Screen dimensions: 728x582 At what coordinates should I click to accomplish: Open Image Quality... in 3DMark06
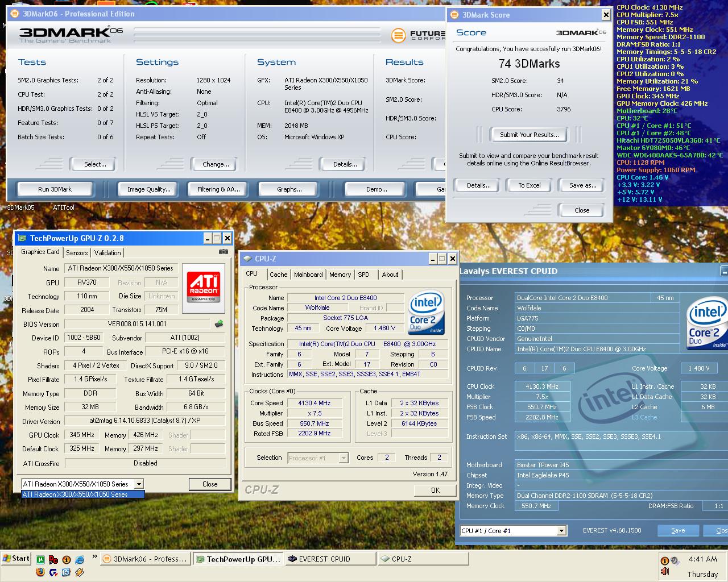click(149, 189)
